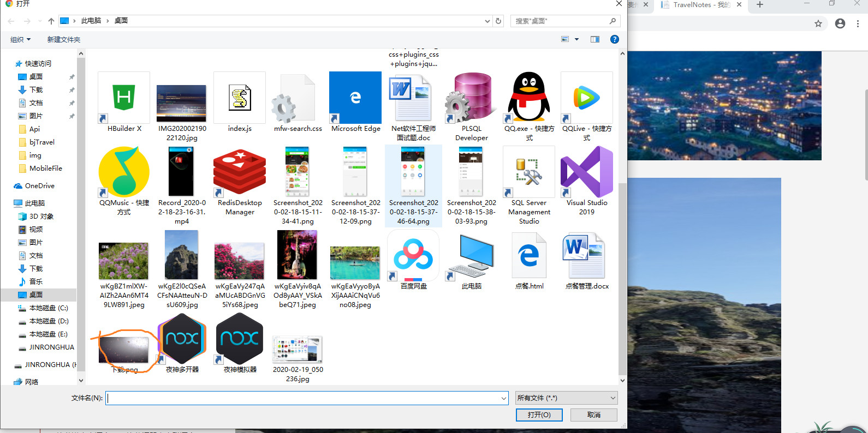Select the Microsoft Edge shortcut

355,98
